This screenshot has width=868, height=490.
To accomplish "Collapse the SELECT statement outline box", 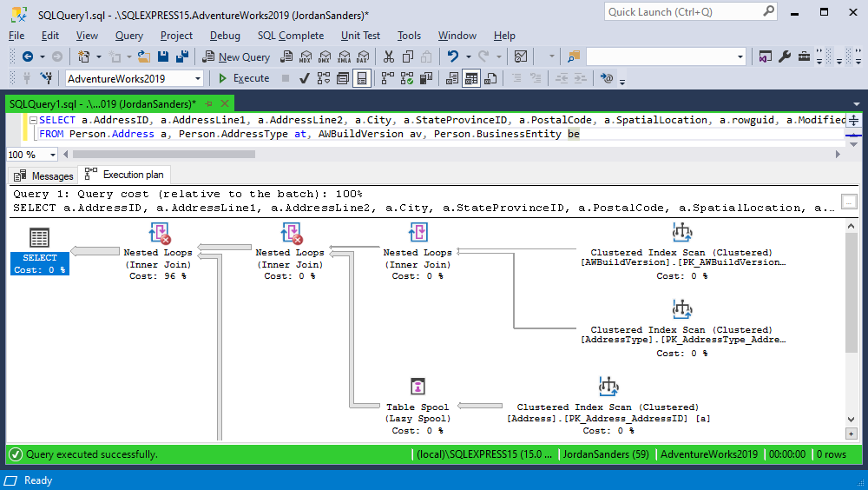I will pos(33,120).
